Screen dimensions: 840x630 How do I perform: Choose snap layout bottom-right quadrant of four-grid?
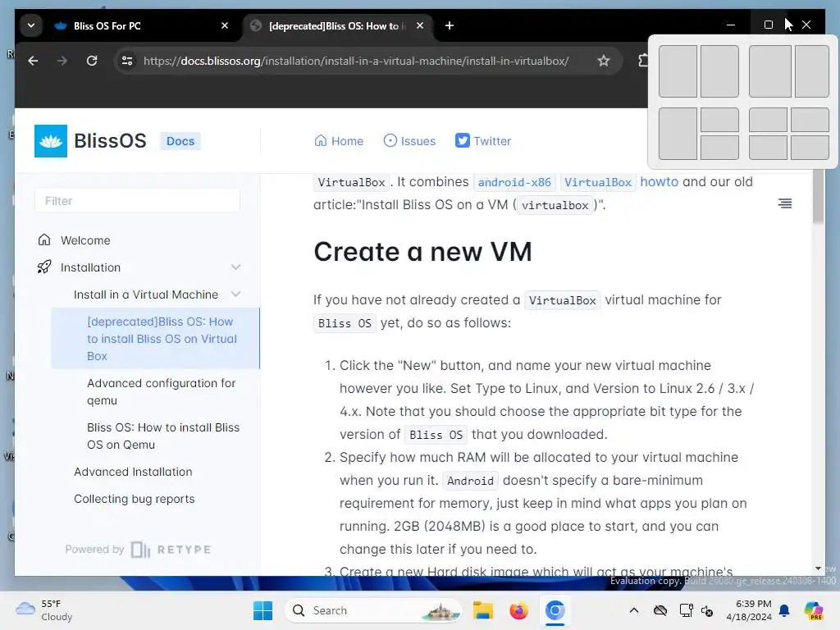810,148
